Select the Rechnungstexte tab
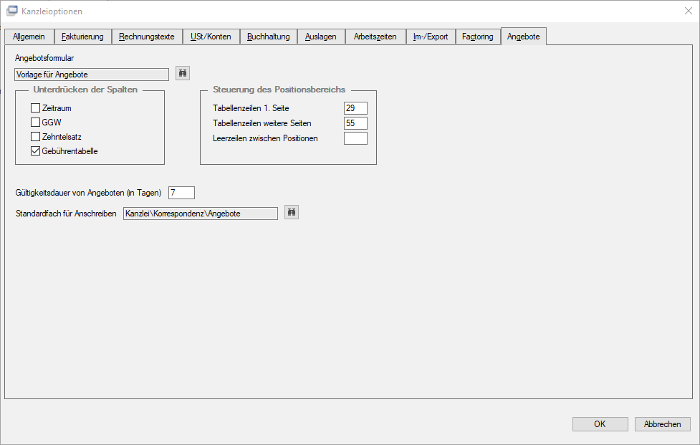The height and width of the screenshot is (445, 700). tap(147, 37)
